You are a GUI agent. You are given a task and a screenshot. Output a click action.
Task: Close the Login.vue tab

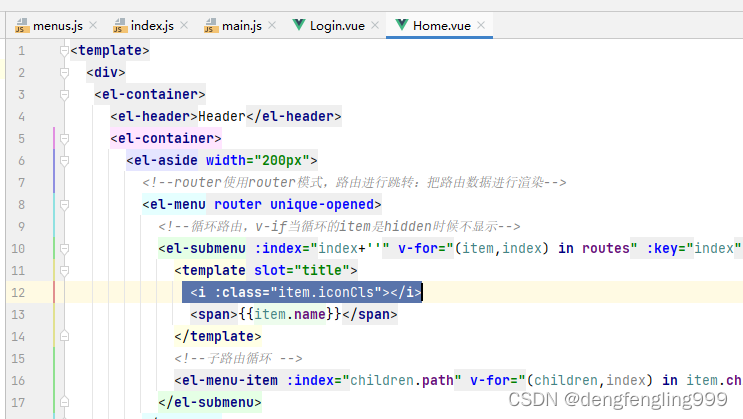click(375, 25)
